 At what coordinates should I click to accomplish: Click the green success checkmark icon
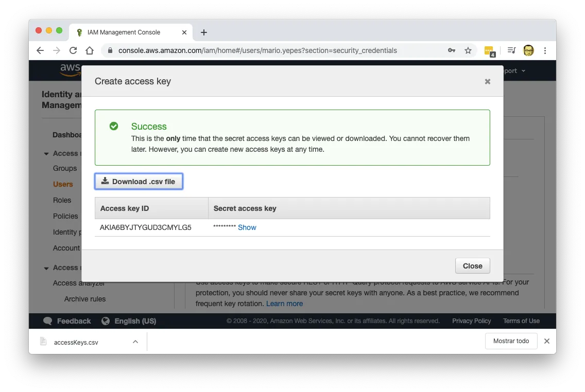[x=114, y=127]
